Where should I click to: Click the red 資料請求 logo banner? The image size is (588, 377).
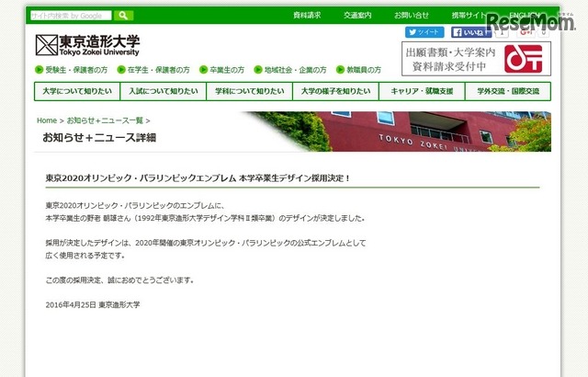[x=528, y=57]
